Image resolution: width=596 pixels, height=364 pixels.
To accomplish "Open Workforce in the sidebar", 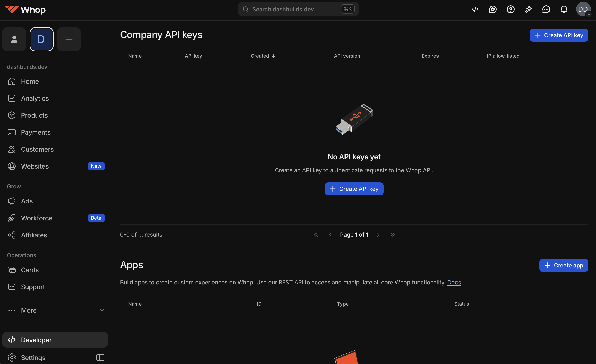I will 55,218.
